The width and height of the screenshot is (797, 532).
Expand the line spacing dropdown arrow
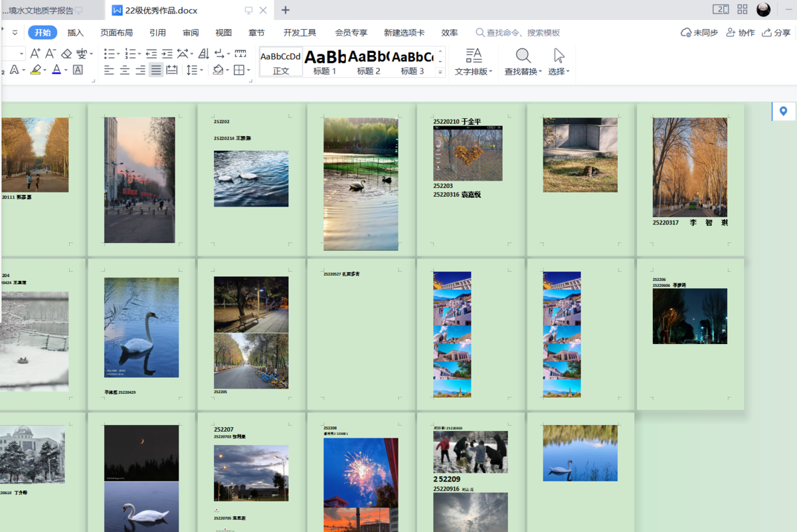pos(201,70)
